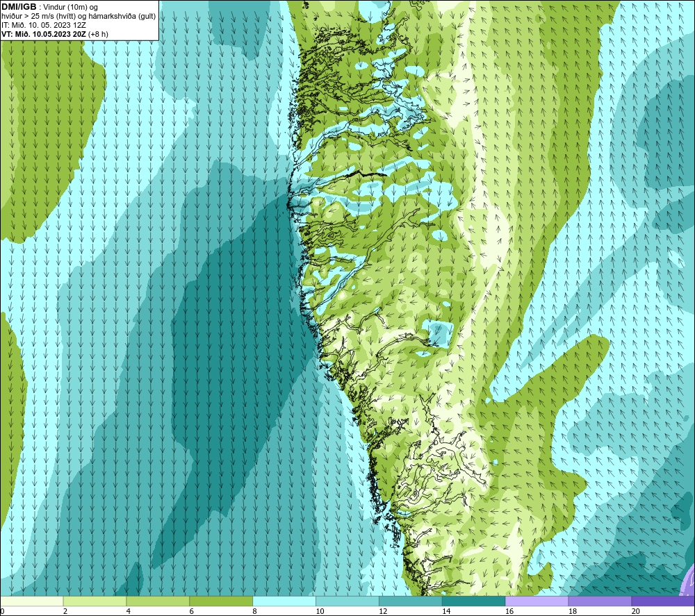The image size is (695, 616).
Task: Click the legend scale label '0'
Action: pyautogui.click(x=2, y=611)
